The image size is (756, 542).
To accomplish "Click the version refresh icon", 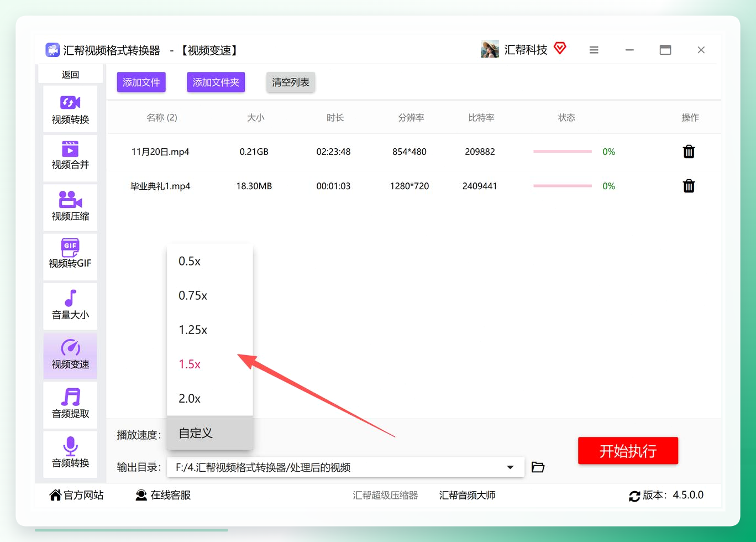I will pos(634,496).
